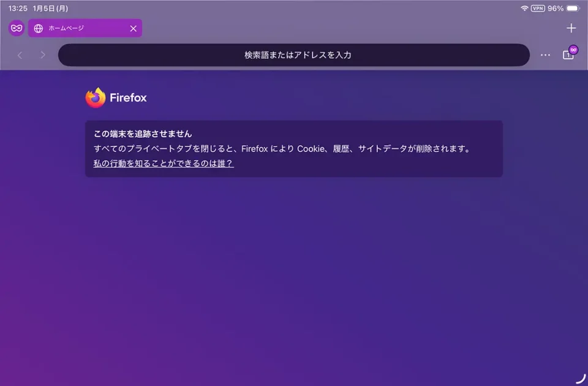Image resolution: width=588 pixels, height=386 pixels.
Task: Click the globe icon on the active tab
Action: [x=38, y=28]
